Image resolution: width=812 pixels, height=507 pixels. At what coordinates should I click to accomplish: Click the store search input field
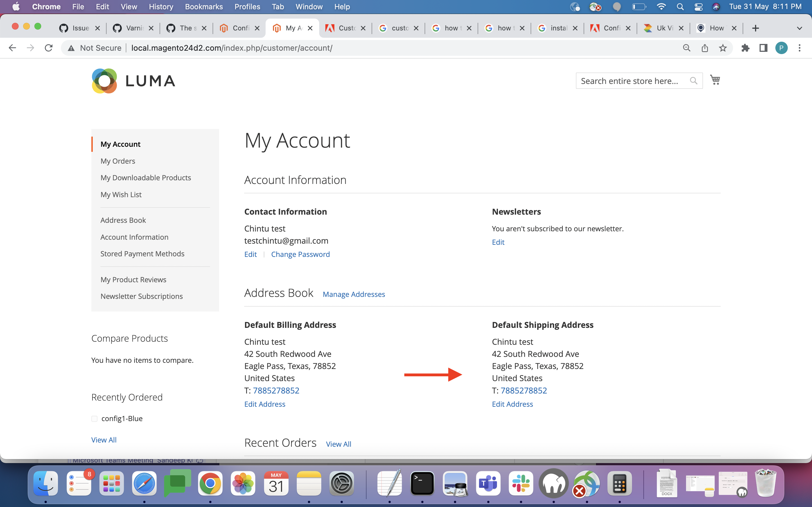tap(631, 81)
